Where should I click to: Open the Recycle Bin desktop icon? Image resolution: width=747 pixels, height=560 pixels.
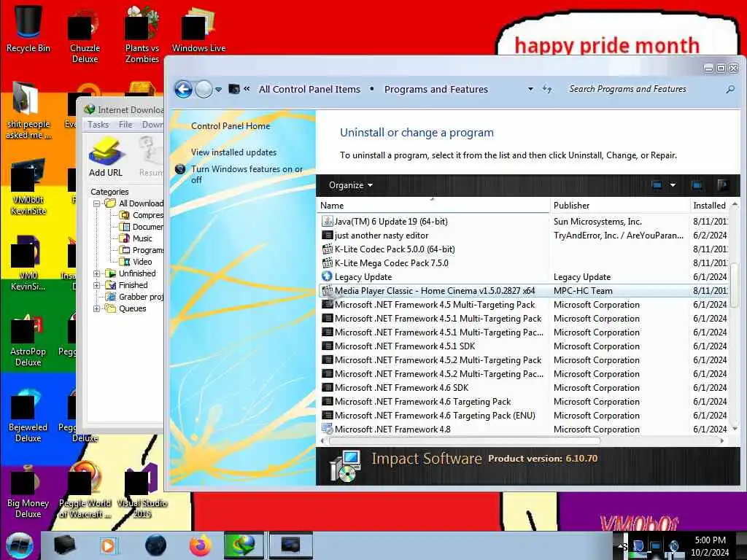click(28, 28)
